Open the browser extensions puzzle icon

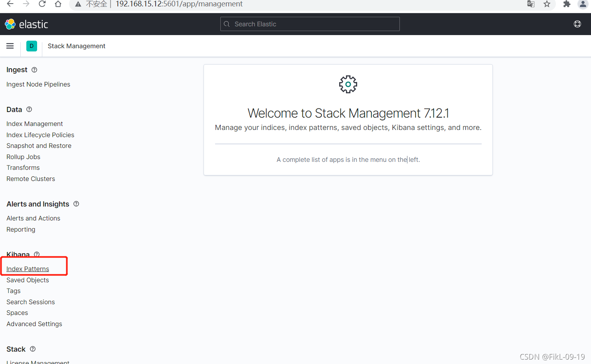coord(567,4)
